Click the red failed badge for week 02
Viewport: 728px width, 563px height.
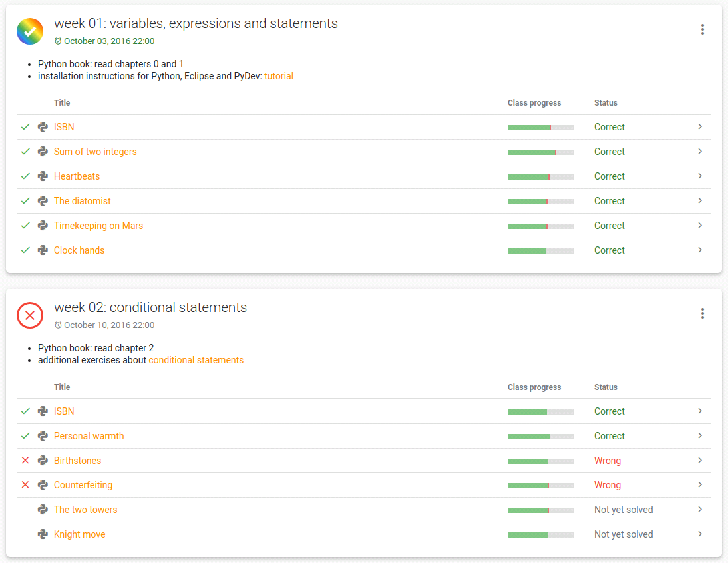point(30,315)
